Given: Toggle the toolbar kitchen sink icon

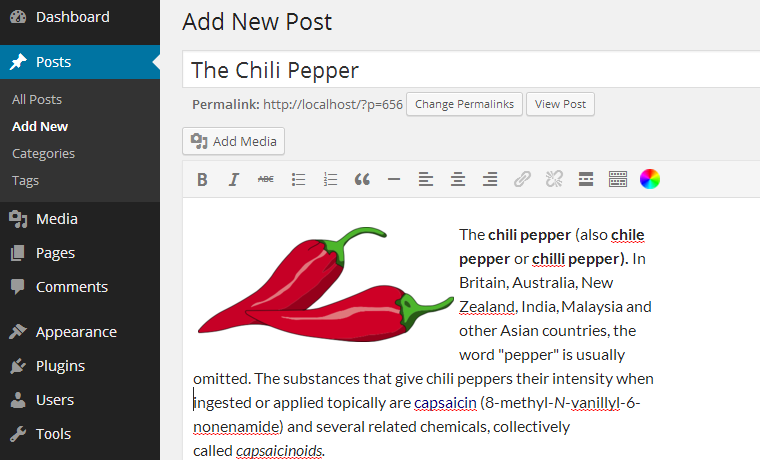Looking at the screenshot, I should click(618, 179).
